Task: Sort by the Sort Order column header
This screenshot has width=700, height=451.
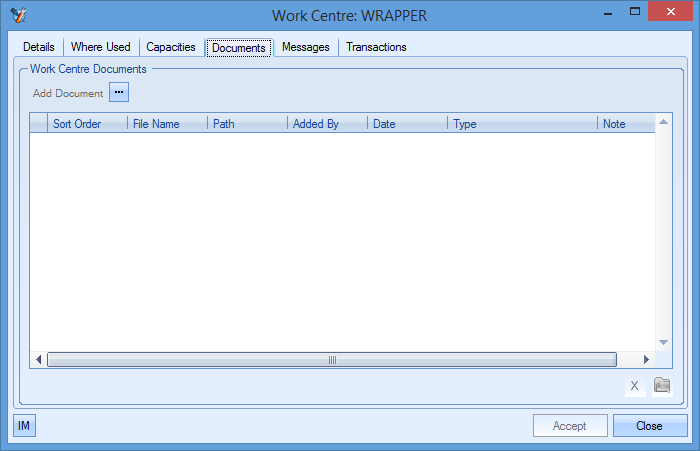Action: pos(87,124)
